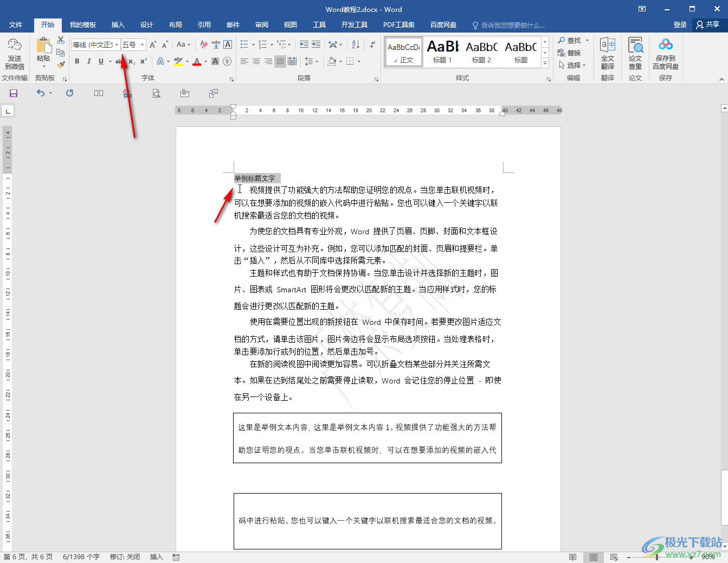The height and width of the screenshot is (563, 728).
Task: Toggle underline formatting
Action: click(x=101, y=61)
